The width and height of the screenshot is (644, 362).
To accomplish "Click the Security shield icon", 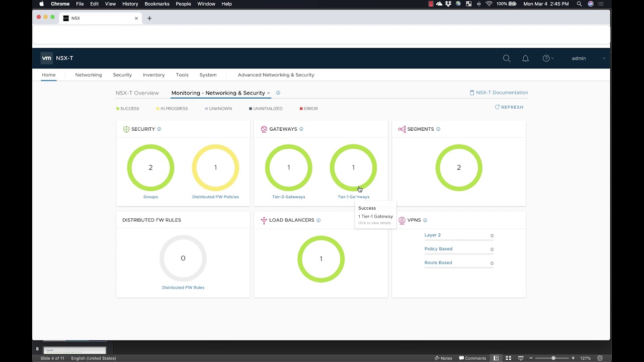I will (x=126, y=129).
